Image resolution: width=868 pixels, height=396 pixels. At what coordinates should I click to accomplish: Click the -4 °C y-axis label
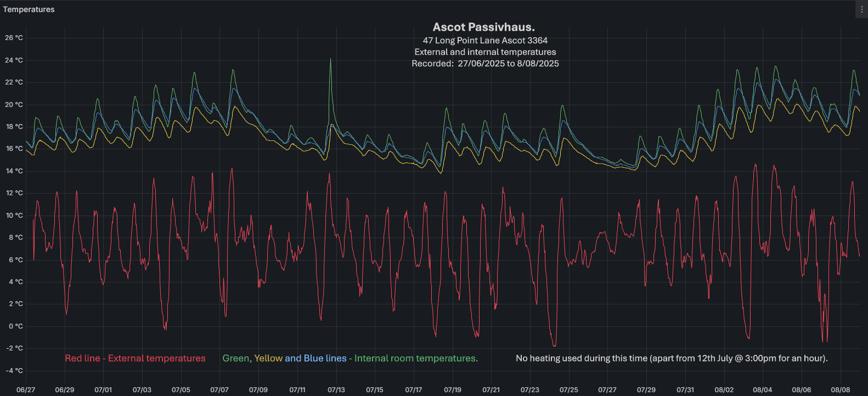click(x=15, y=370)
